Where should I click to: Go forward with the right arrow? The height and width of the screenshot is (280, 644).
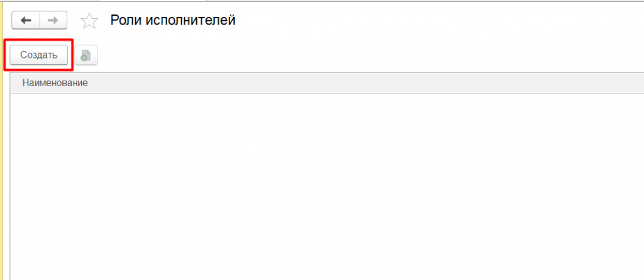pos(53,21)
